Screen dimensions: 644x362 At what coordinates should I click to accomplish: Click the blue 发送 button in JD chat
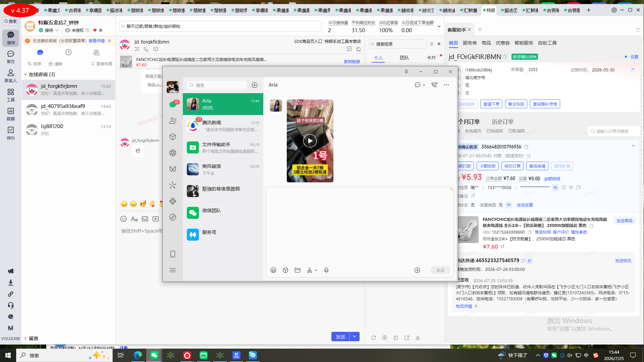coord(340,337)
